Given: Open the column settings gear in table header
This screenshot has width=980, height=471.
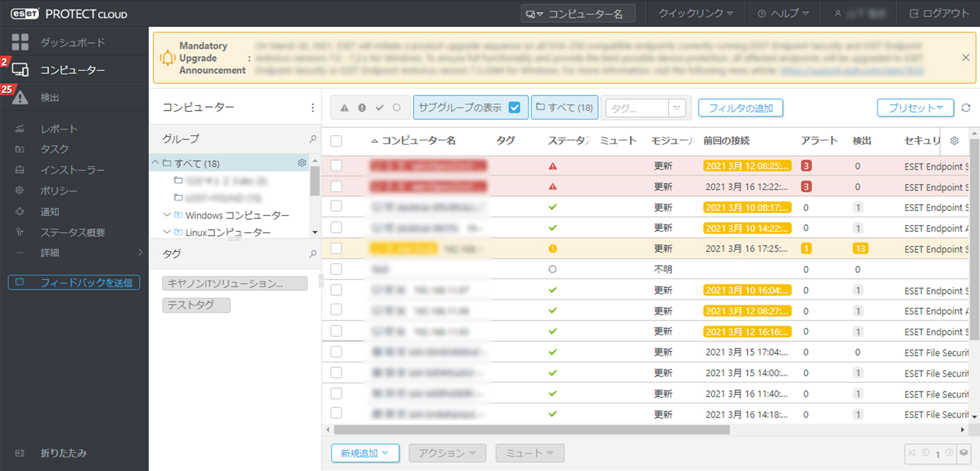Looking at the screenshot, I should click(954, 141).
